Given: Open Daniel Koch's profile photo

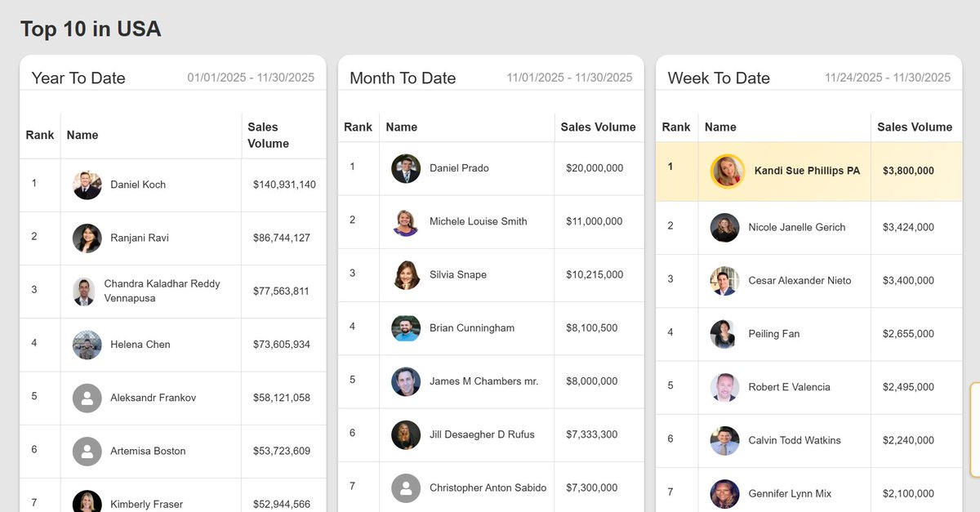Looking at the screenshot, I should (x=87, y=185).
